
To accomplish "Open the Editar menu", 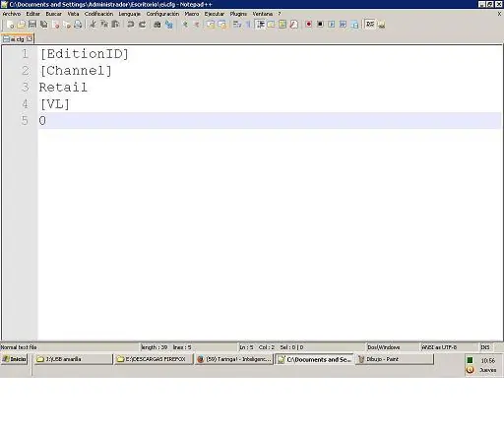I will tap(33, 14).
